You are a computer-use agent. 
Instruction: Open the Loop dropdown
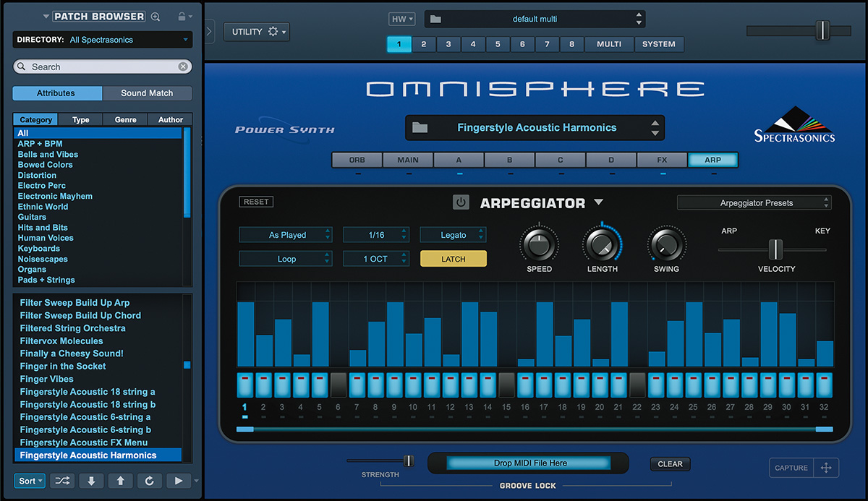(286, 259)
